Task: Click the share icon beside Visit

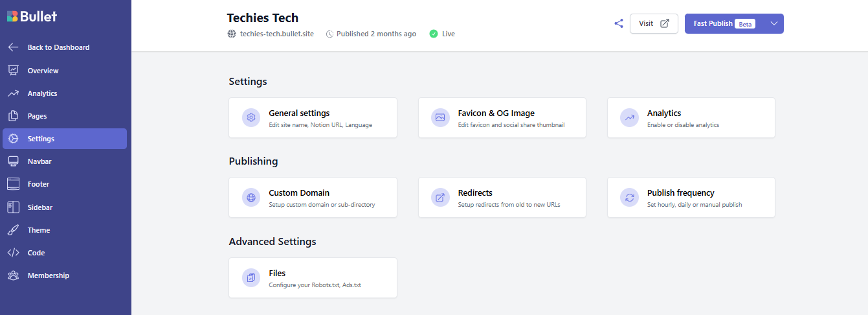Action: pos(618,23)
